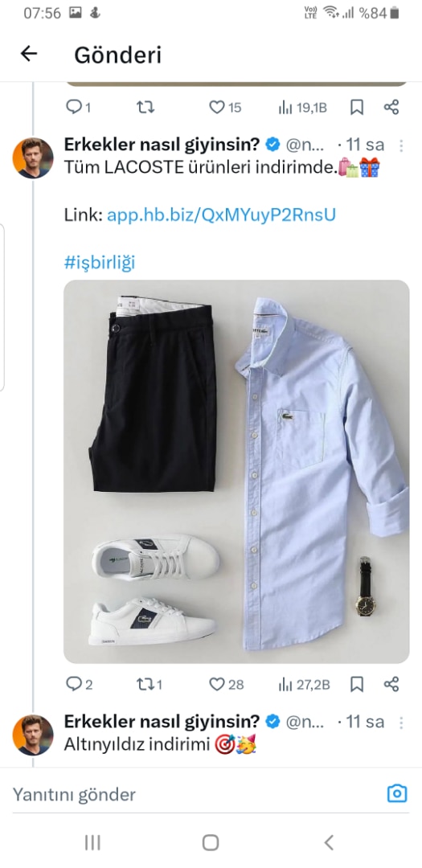Share the upper post with 19,1B views
The height and width of the screenshot is (868, 422).
coord(391,107)
